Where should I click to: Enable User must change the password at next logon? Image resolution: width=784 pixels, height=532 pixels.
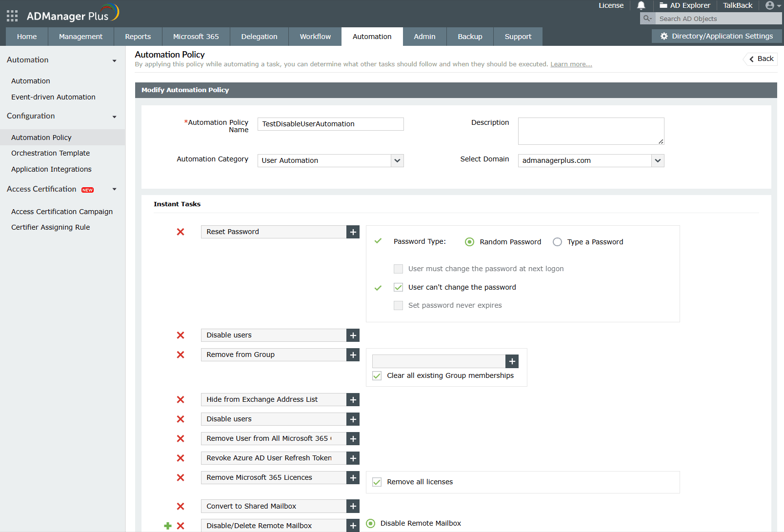398,269
